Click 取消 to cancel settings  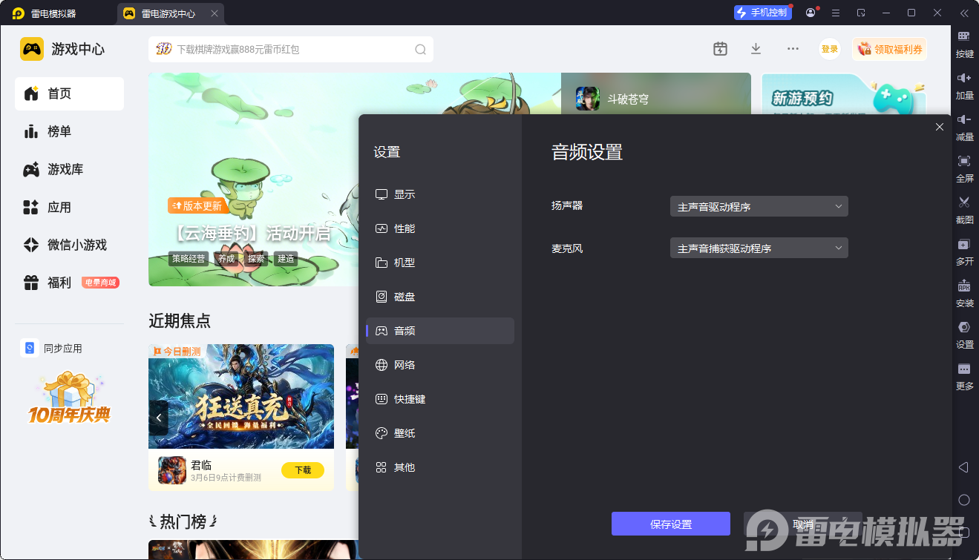pyautogui.click(x=803, y=524)
